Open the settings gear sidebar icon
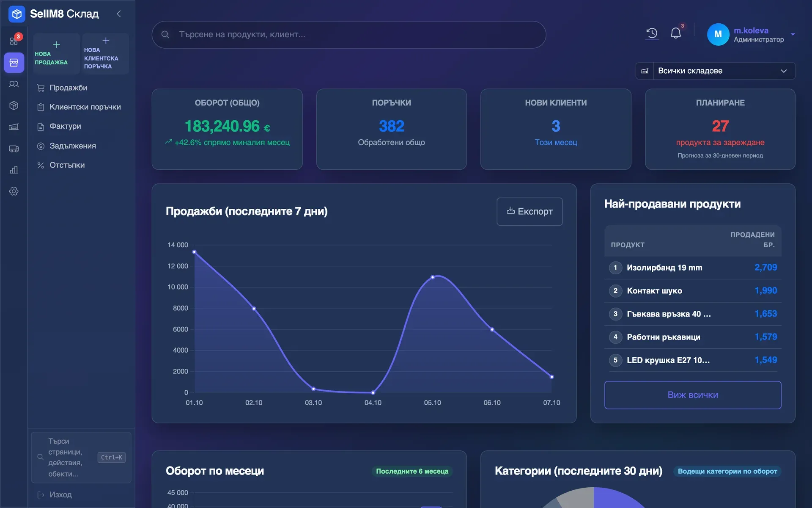This screenshot has width=812, height=508. 14,191
